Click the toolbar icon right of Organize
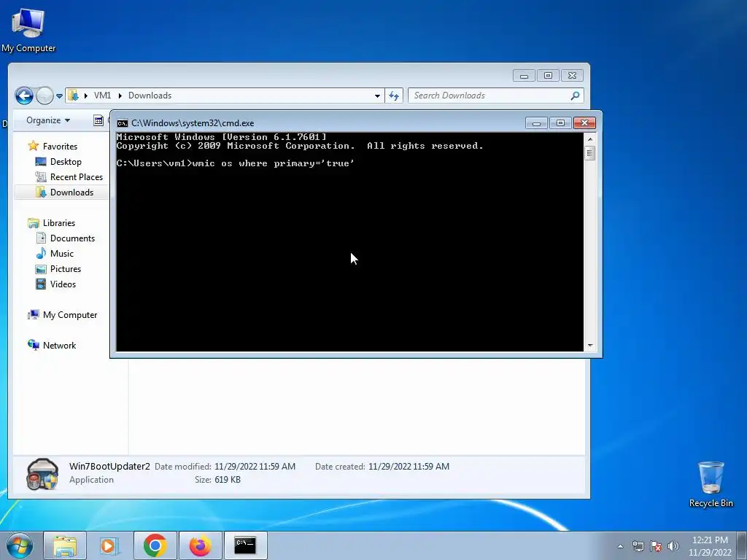Viewport: 747px width, 560px height. pos(98,120)
